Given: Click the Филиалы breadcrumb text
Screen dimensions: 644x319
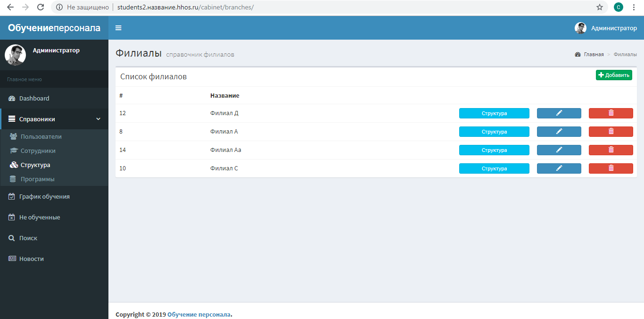Looking at the screenshot, I should (625, 54).
